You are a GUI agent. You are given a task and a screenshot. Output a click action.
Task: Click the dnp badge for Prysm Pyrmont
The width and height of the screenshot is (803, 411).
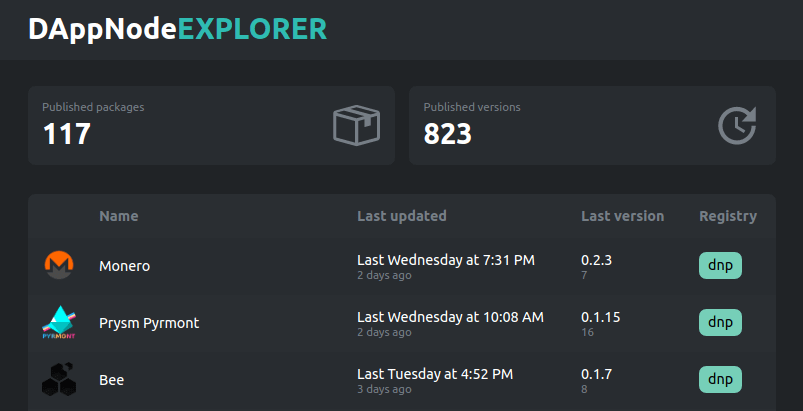click(720, 323)
